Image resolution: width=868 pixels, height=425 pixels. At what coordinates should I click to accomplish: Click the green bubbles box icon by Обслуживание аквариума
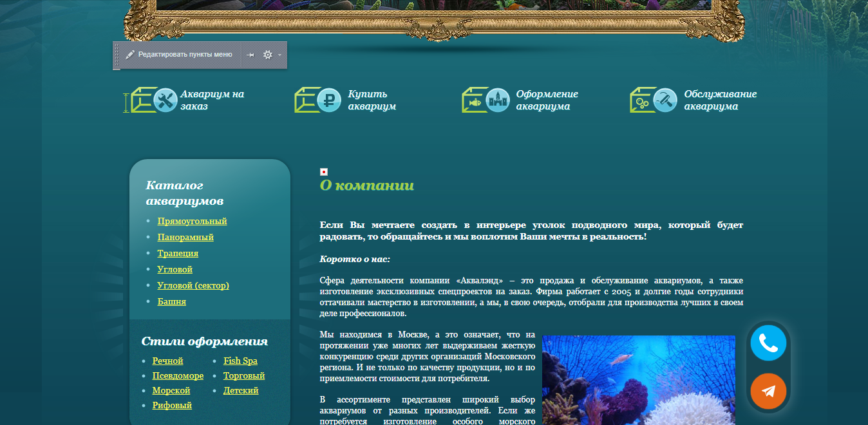pos(643,100)
